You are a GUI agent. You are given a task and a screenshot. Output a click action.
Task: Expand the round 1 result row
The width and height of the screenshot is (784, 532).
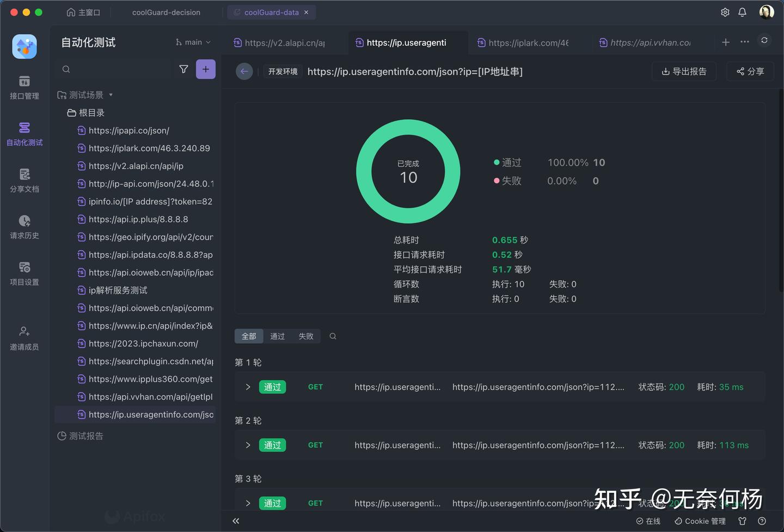pos(248,387)
